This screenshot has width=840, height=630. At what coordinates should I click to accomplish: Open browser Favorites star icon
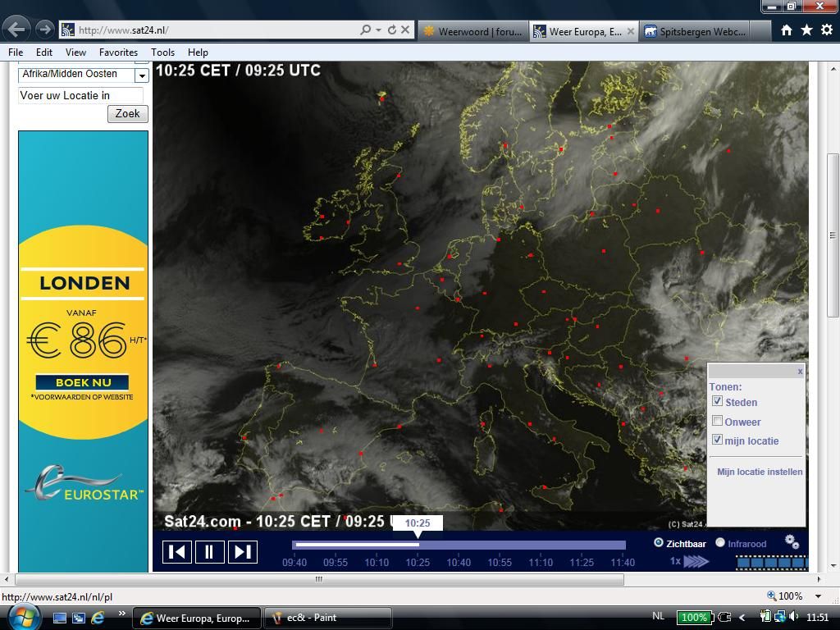(x=806, y=30)
